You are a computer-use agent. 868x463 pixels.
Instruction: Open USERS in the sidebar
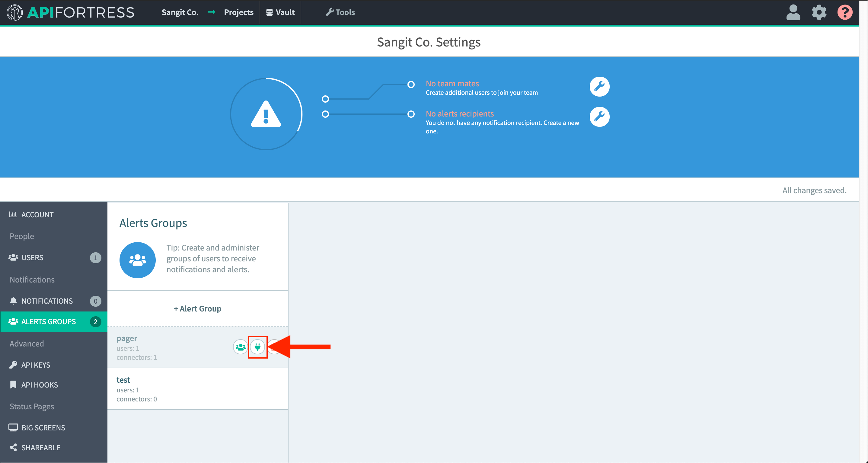tap(32, 257)
